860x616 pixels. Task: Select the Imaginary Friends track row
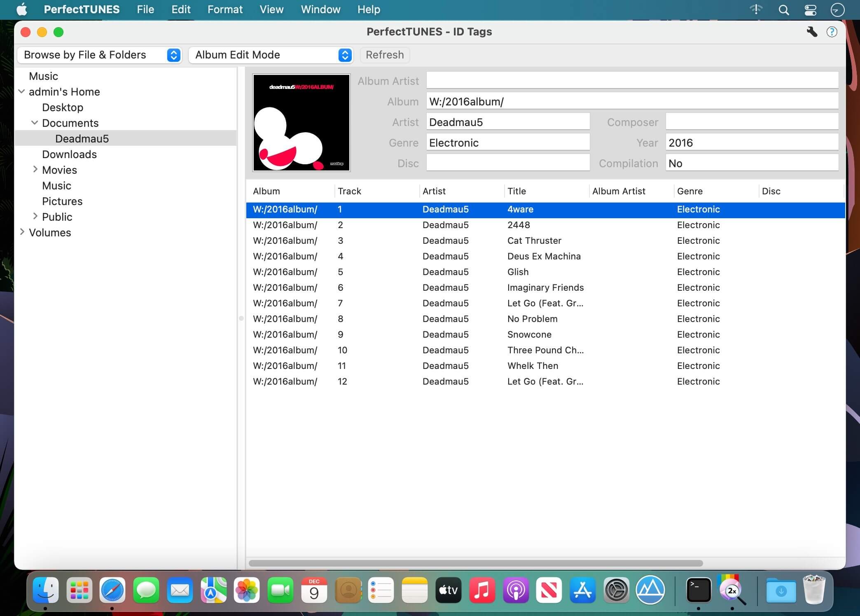545,287
